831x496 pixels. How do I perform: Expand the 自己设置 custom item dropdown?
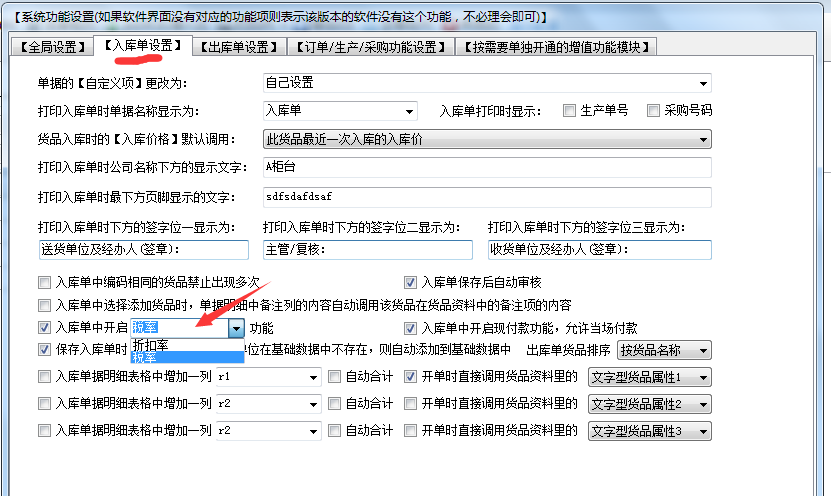click(704, 83)
